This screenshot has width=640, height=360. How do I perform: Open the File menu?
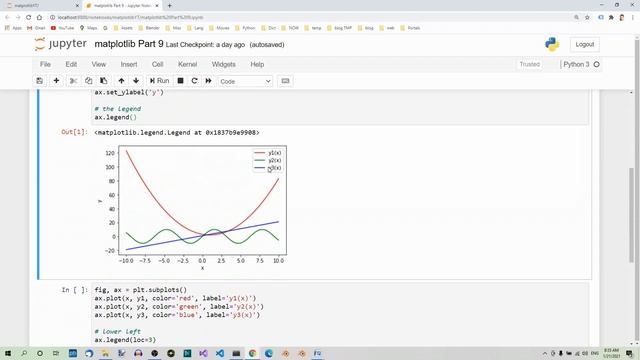[45, 64]
